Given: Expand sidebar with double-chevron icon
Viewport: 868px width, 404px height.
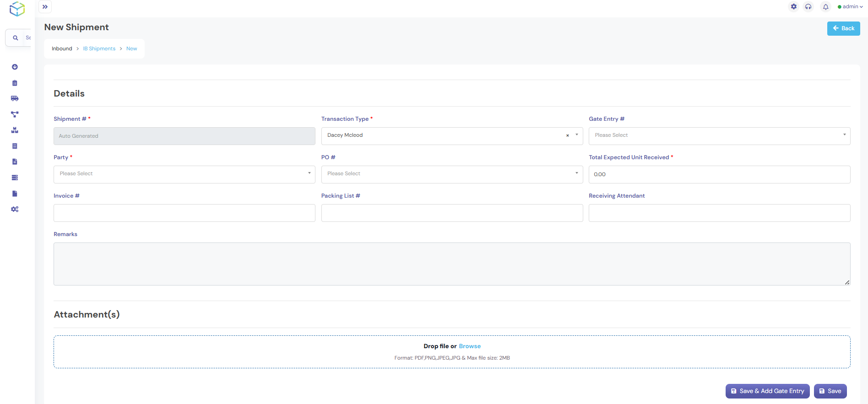Looking at the screenshot, I should 45,7.
